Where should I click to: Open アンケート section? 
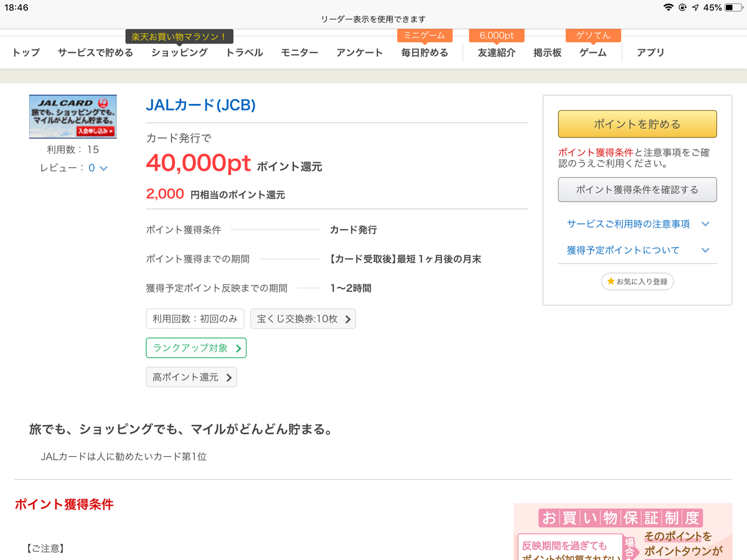coord(360,53)
